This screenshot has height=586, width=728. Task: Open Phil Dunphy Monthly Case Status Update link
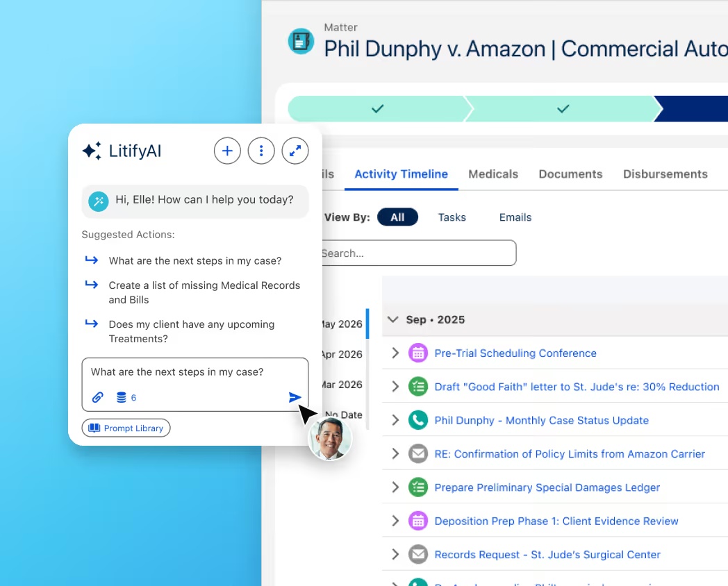(x=541, y=420)
